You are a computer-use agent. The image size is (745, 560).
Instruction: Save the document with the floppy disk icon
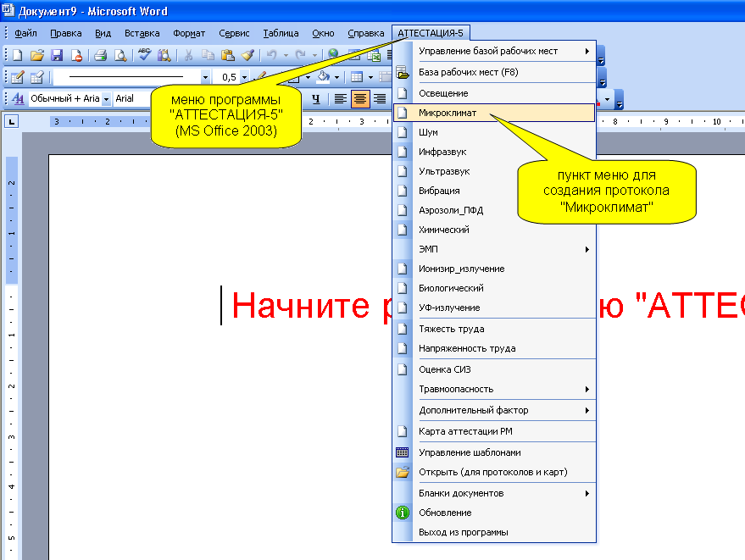[57, 55]
